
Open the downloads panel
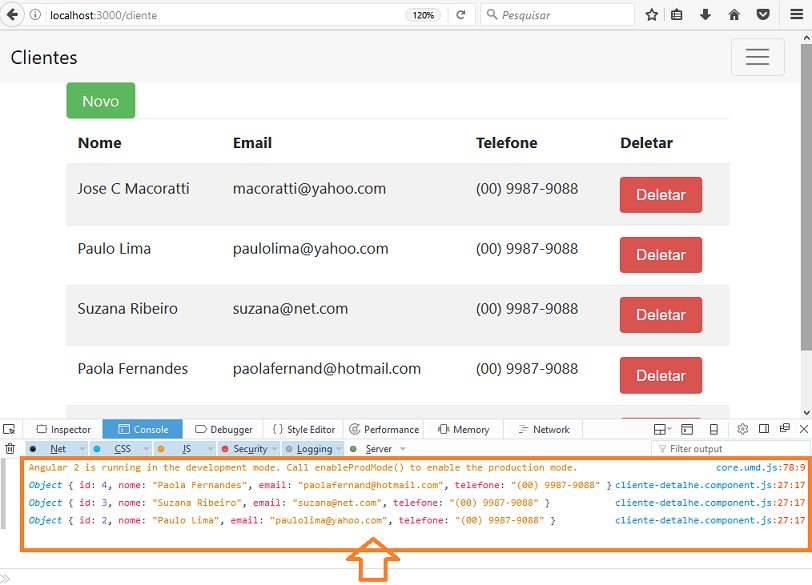click(705, 15)
